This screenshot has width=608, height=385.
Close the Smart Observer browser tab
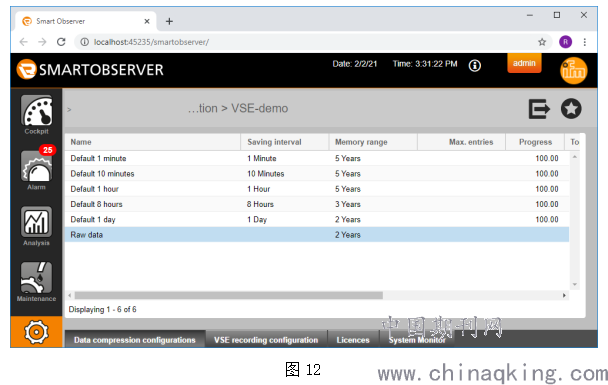(147, 21)
